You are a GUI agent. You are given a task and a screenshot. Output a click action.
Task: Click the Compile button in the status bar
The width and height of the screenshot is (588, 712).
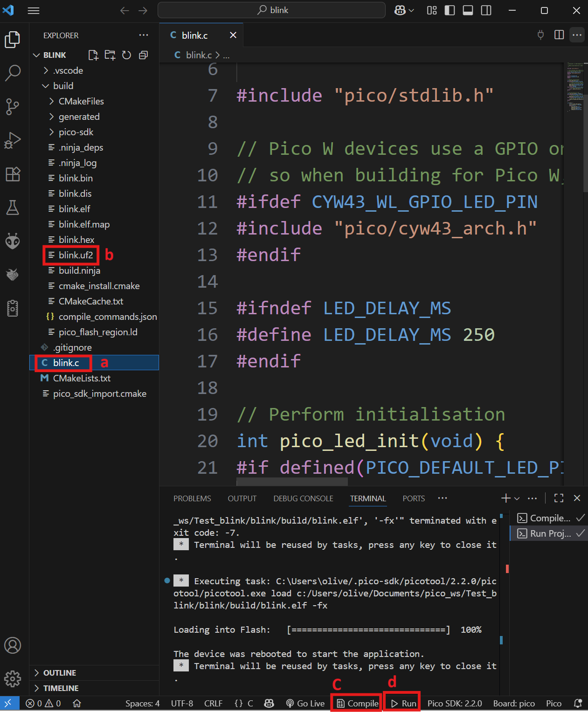[x=356, y=703]
